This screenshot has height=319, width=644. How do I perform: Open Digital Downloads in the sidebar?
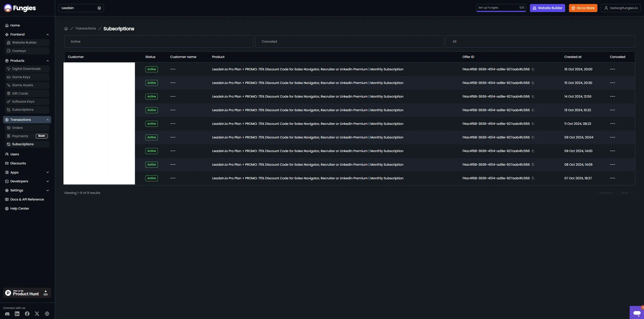27,69
